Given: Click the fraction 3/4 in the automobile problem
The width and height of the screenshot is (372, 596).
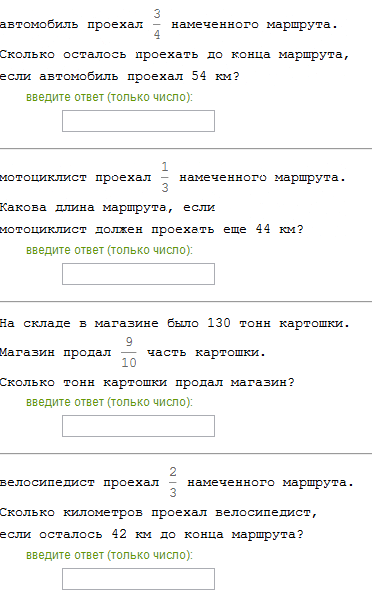Looking at the screenshot, I should pos(157,24).
